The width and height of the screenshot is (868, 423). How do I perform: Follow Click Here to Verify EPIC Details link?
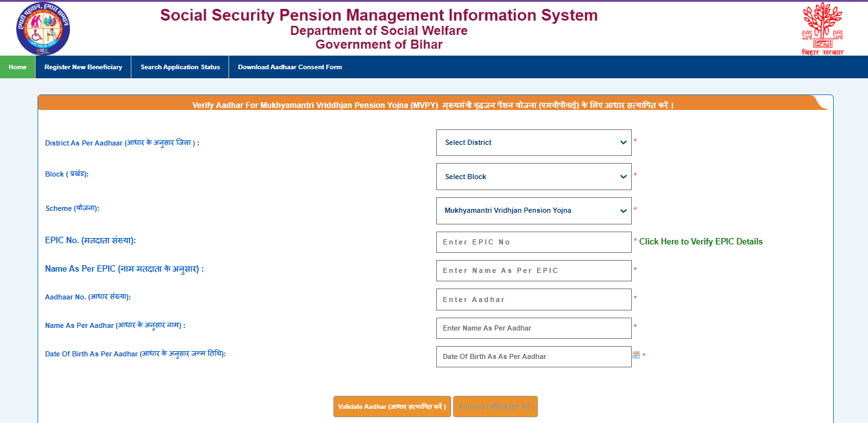pos(700,242)
